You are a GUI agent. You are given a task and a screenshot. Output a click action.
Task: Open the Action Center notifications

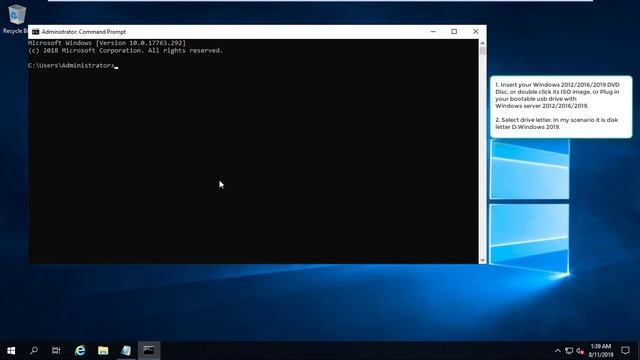625,351
